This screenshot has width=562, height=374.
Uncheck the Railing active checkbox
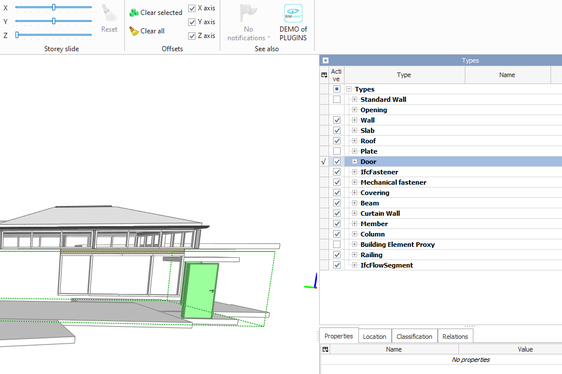point(337,255)
